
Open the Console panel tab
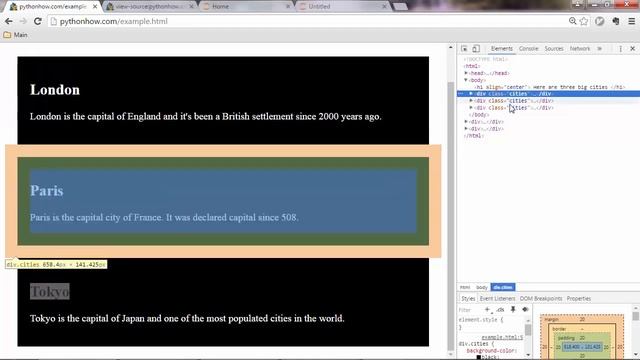click(529, 49)
